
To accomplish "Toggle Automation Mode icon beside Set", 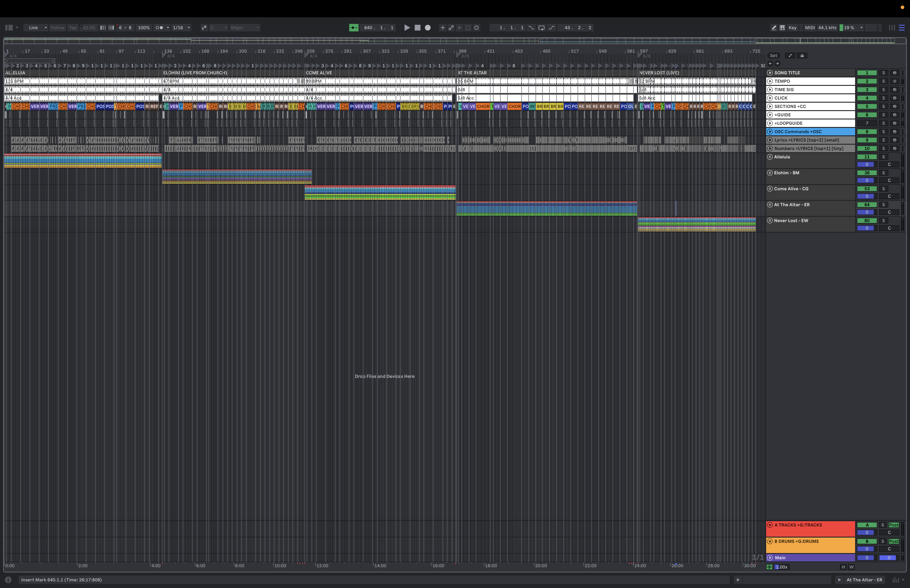I will (x=790, y=55).
